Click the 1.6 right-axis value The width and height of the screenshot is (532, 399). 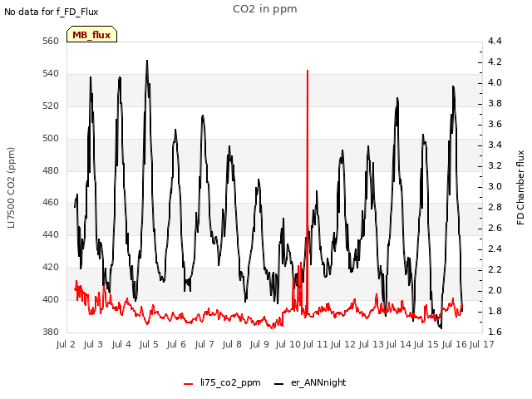tap(495, 332)
